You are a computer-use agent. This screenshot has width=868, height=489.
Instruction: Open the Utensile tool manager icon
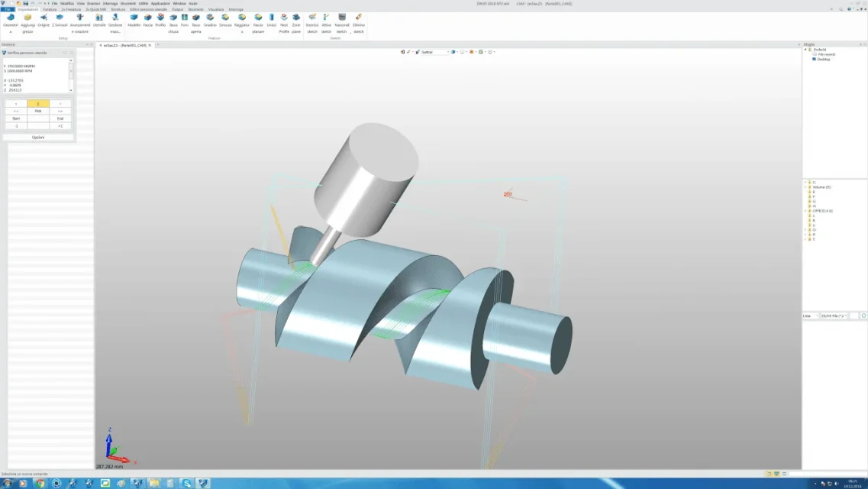pyautogui.click(x=99, y=18)
